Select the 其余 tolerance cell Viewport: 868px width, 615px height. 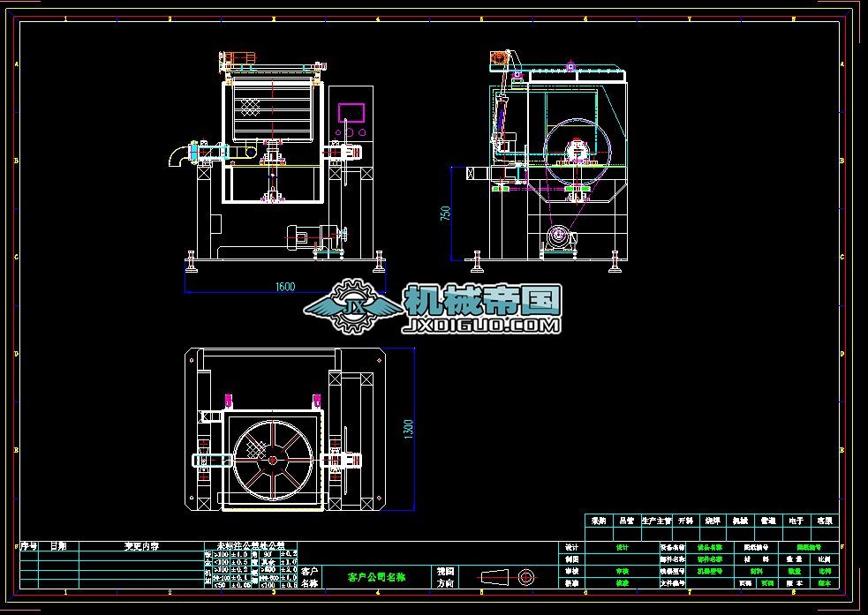(269, 562)
